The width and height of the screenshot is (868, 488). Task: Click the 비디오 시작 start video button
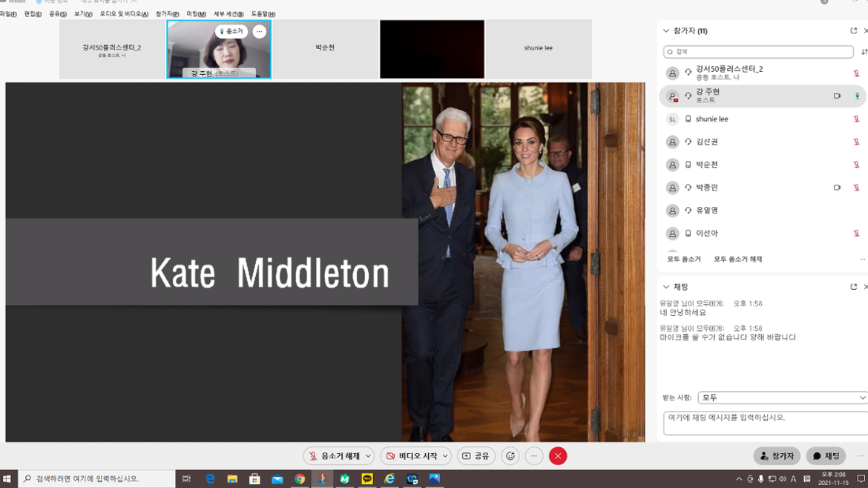411,456
